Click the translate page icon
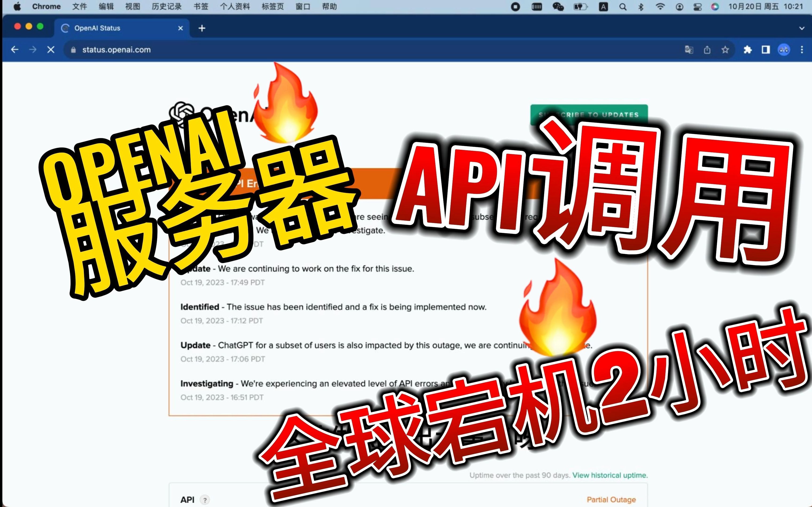Viewport: 812px width, 507px height. (x=689, y=50)
